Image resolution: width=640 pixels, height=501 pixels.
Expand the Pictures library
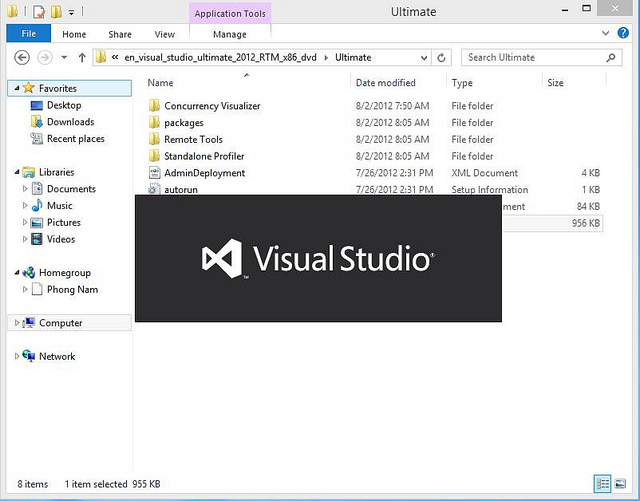(25, 222)
